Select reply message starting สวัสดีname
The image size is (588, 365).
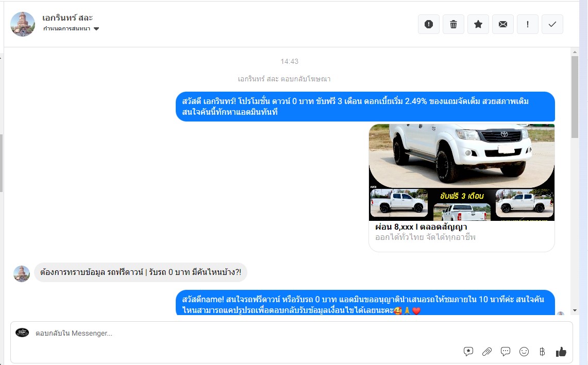[365, 303]
